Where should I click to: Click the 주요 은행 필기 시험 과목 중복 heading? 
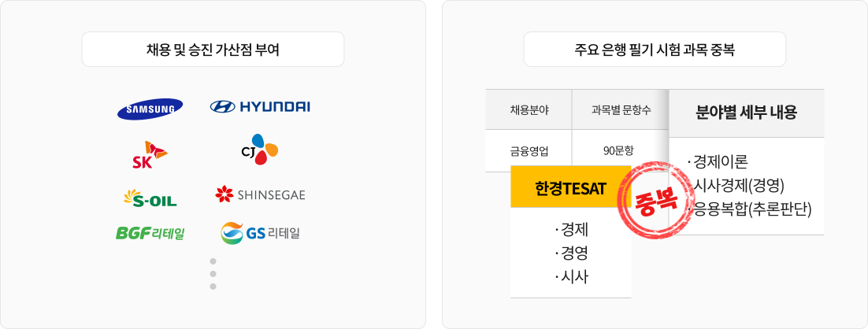655,49
